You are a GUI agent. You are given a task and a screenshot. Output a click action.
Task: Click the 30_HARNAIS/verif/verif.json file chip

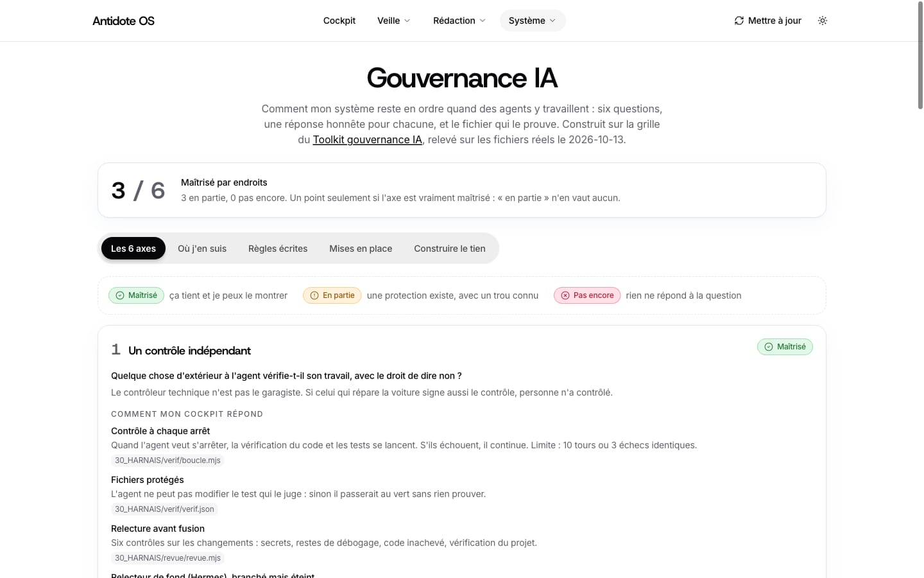tap(164, 509)
